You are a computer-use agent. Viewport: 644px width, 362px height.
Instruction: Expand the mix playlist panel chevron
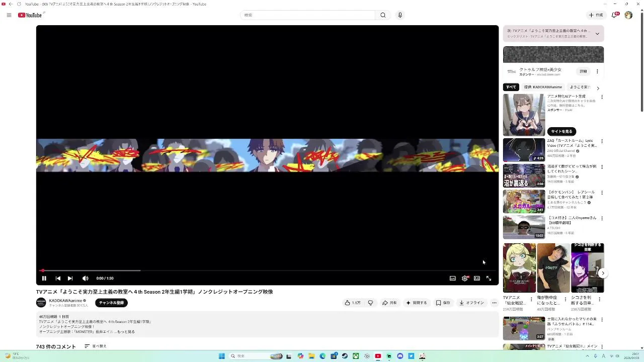(x=597, y=34)
